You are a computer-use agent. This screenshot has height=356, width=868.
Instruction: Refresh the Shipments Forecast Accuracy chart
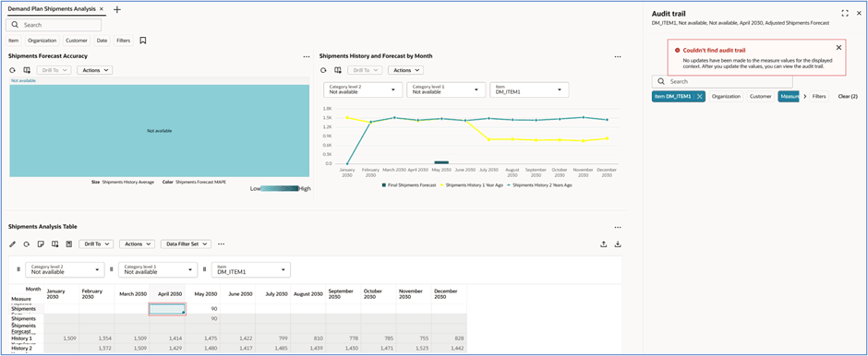(x=13, y=70)
